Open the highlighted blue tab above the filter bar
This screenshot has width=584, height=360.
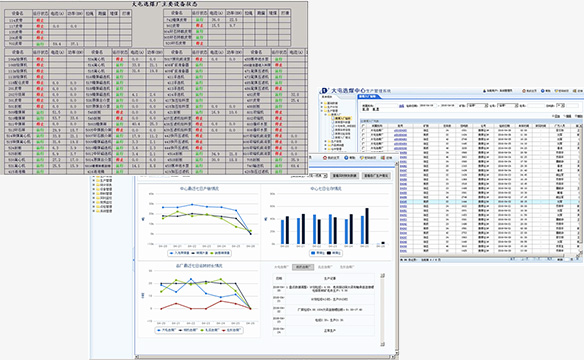coord(369,96)
